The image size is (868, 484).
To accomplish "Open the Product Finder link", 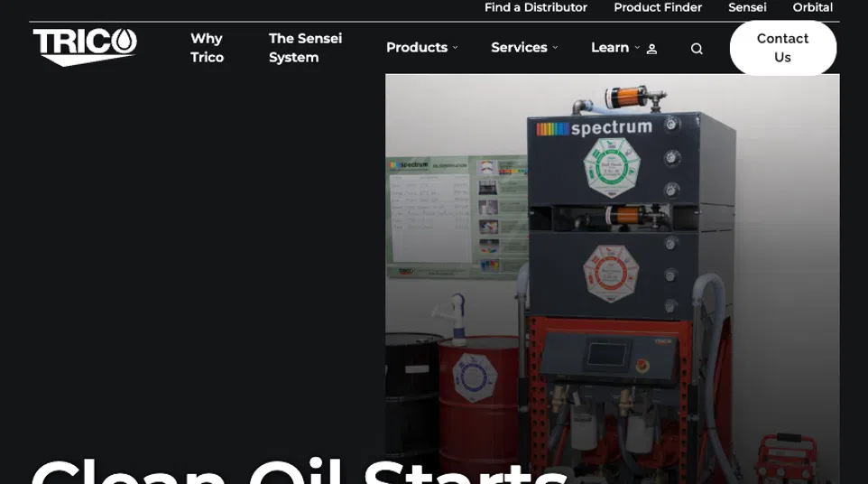I will pyautogui.click(x=658, y=8).
